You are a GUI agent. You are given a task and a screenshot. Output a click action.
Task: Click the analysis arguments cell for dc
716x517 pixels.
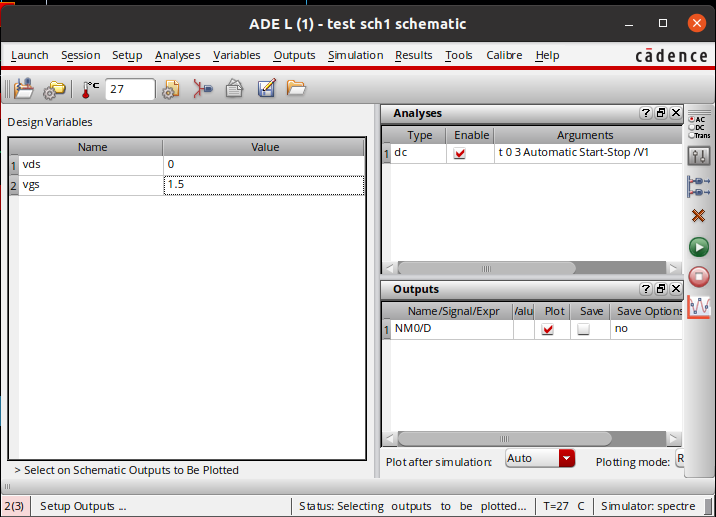(x=588, y=153)
